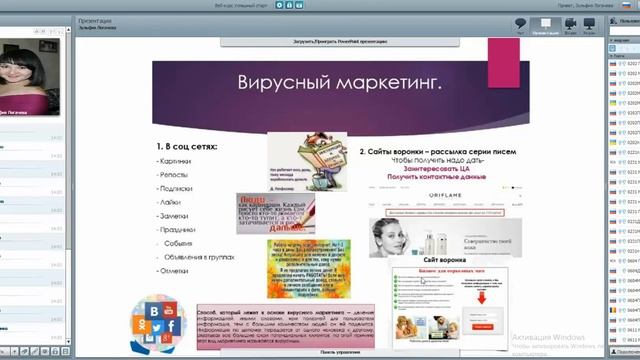Click the small dot icon in chat toolbar
This screenshot has width=640, height=360.
pyautogui.click(x=14, y=351)
